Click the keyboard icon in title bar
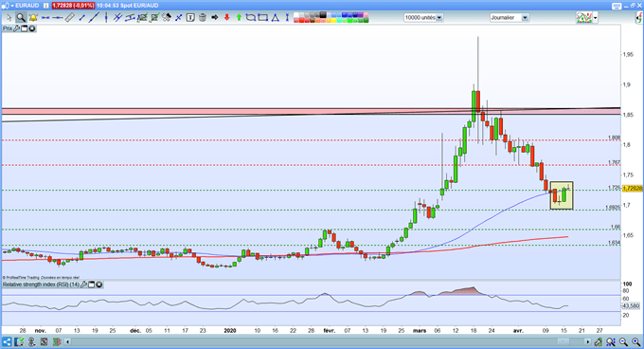Viewport: 644px width, 349px height. click(617, 6)
